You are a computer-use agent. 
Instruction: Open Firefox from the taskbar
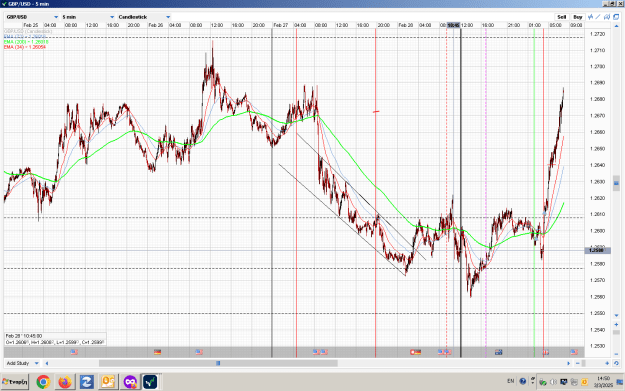(65, 382)
